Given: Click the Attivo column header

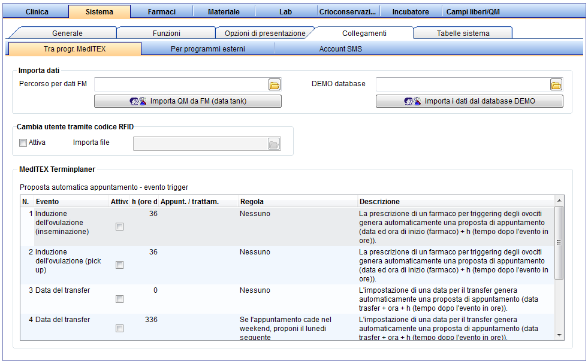Looking at the screenshot, I should click(119, 202).
